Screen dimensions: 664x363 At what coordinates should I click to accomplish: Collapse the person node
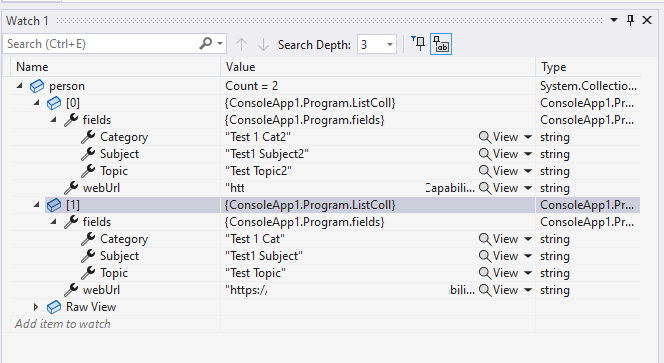click(19, 86)
